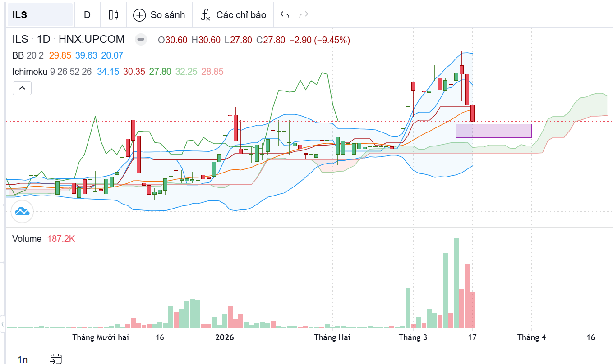The image size is (613, 364).
Task: Select the purple rectangle drawing on chart
Action: pos(493,131)
